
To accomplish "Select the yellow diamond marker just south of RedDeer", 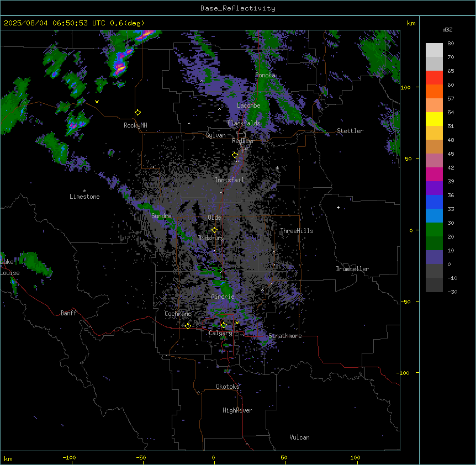I will [x=235, y=155].
